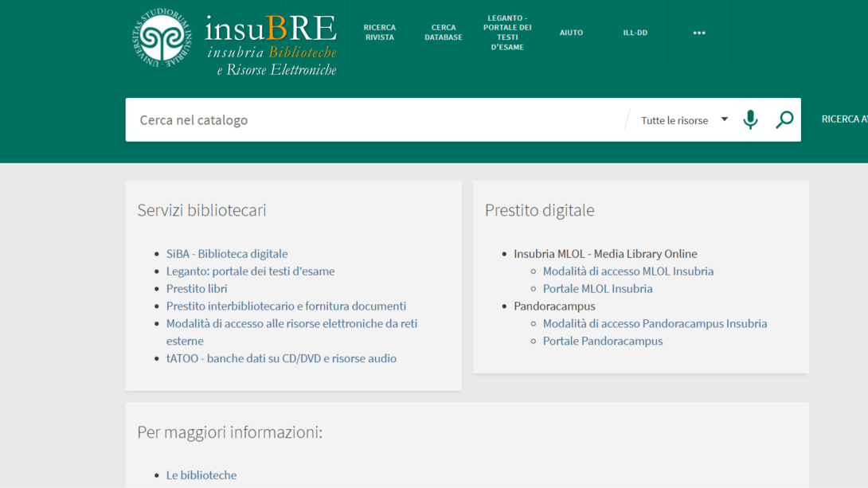
Task: Open the ILL-DD menu item
Action: pos(635,33)
